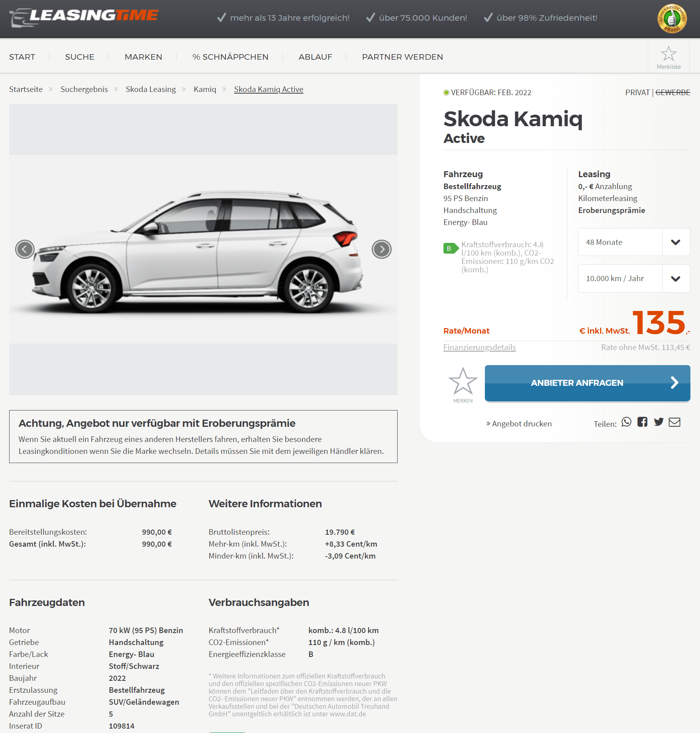This screenshot has height=733, width=700.
Task: Share offer via WhatsApp icon
Action: (626, 422)
